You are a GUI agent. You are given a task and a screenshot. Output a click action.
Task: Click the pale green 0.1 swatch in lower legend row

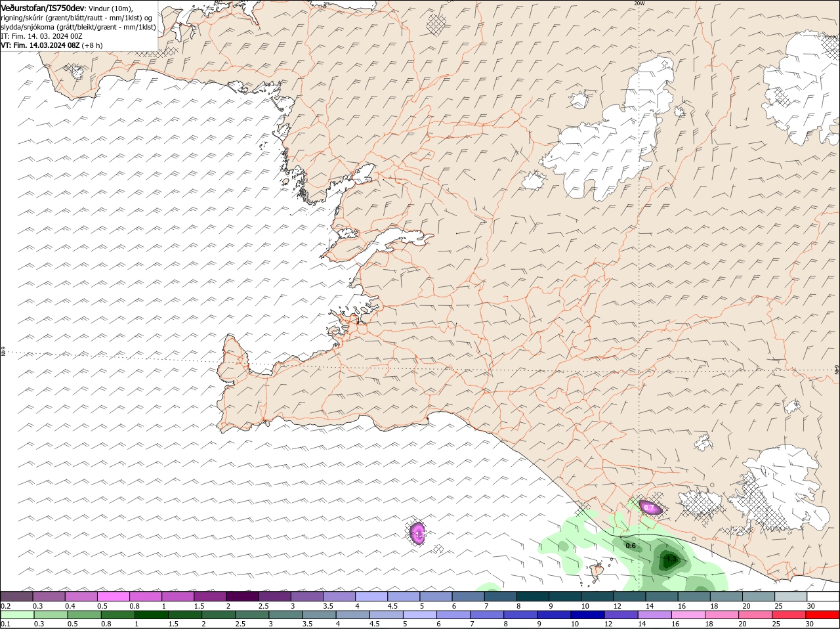16,615
